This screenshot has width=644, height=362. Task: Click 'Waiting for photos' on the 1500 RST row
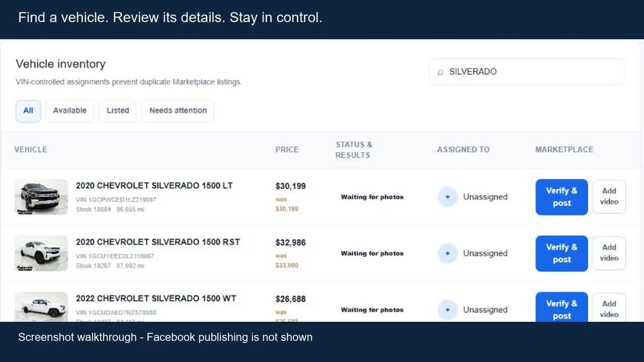coord(372,253)
